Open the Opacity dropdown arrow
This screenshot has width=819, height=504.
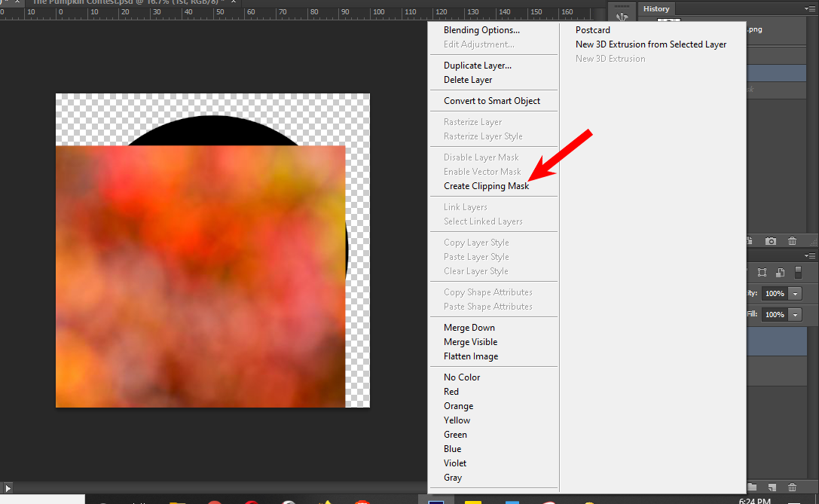click(795, 294)
